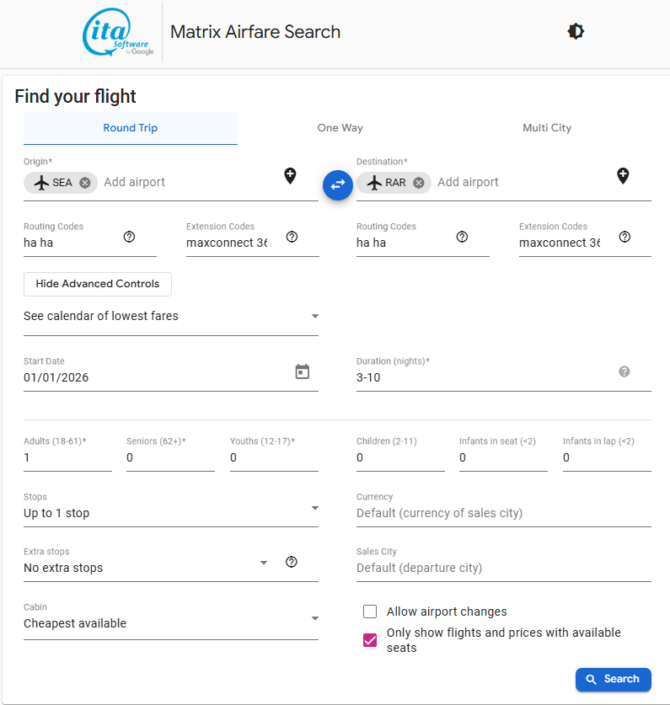Image resolution: width=670 pixels, height=705 pixels.
Task: Click the swap origin and destination button
Action: point(338,184)
